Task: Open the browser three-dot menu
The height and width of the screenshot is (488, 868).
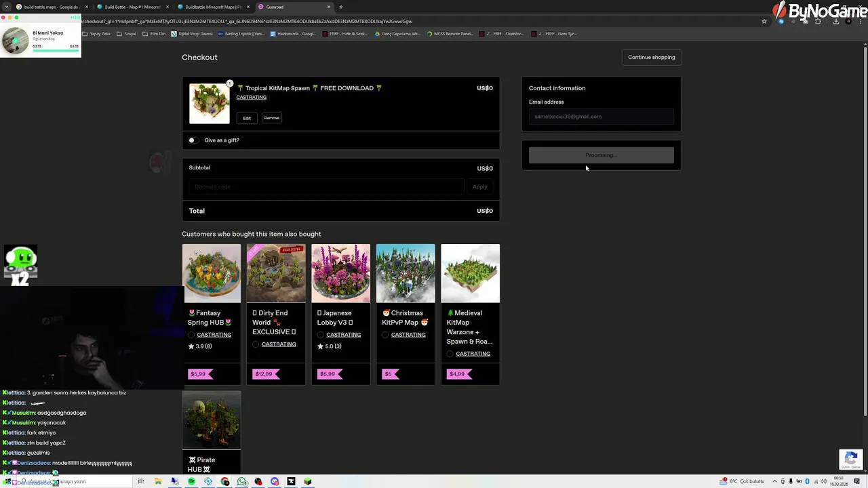Action: 861,21
